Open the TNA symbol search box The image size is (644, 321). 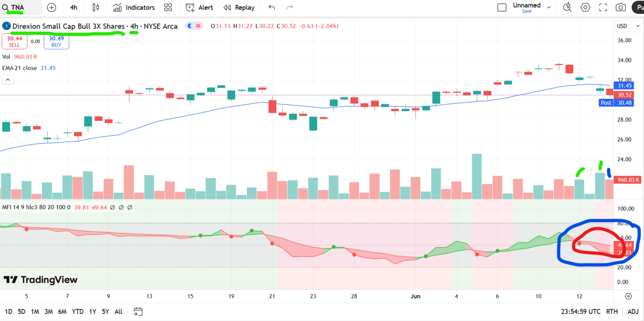coord(21,8)
